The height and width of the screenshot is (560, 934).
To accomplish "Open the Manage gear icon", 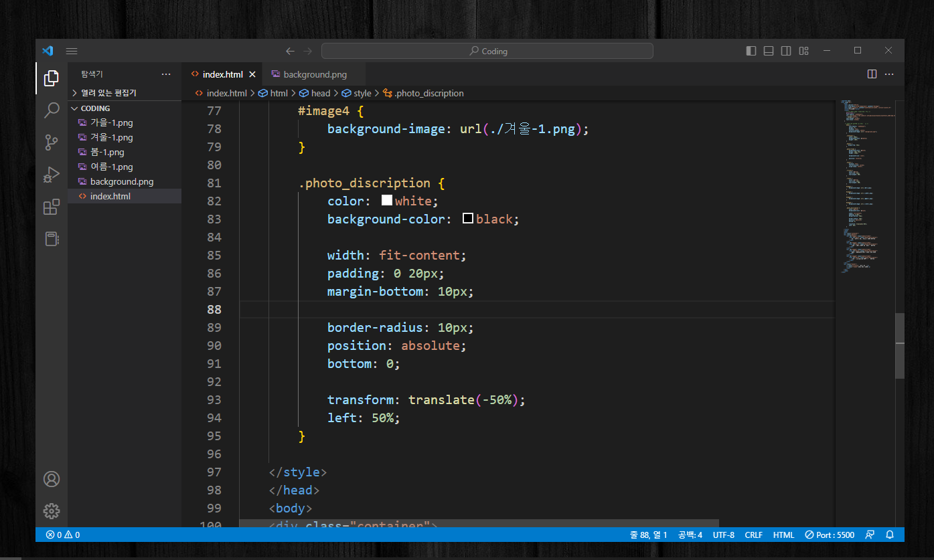I will click(x=52, y=511).
